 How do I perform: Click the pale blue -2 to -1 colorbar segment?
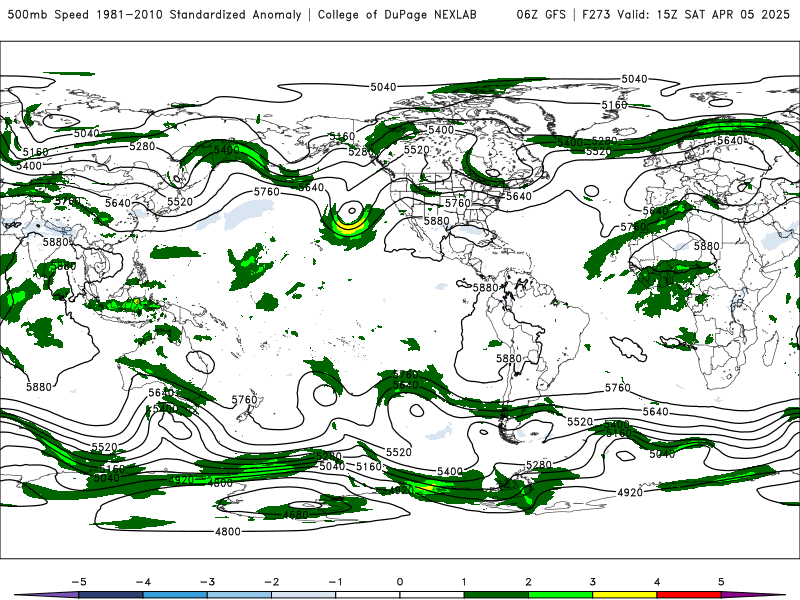(304, 595)
